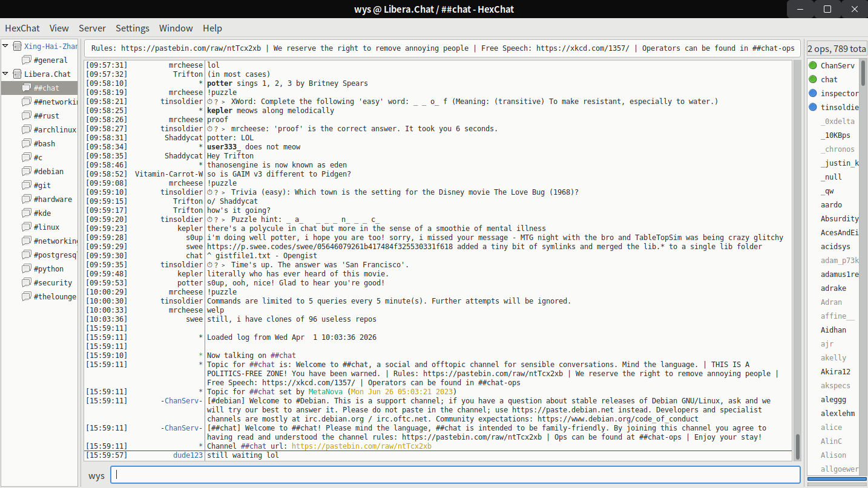
Task: Click the #python channel bubble icon
Action: coord(27,269)
